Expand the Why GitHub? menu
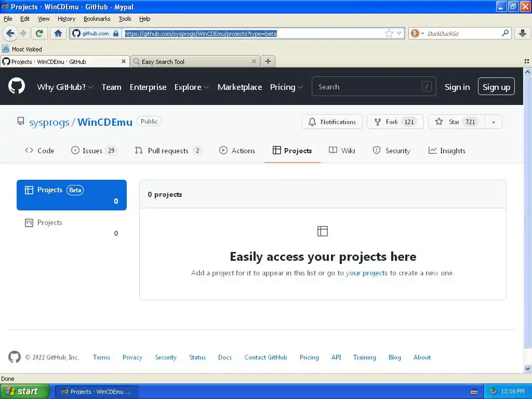Image resolution: width=532 pixels, height=399 pixels. pyautogui.click(x=65, y=87)
